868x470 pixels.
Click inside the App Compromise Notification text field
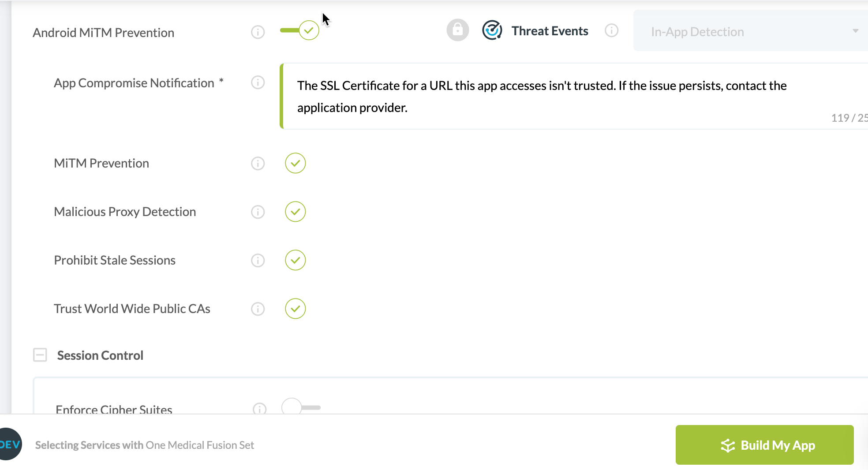tap(529, 96)
